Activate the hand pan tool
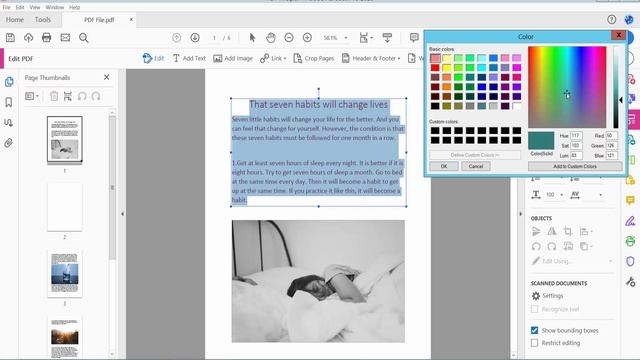The height and width of the screenshot is (360, 640). point(271,38)
